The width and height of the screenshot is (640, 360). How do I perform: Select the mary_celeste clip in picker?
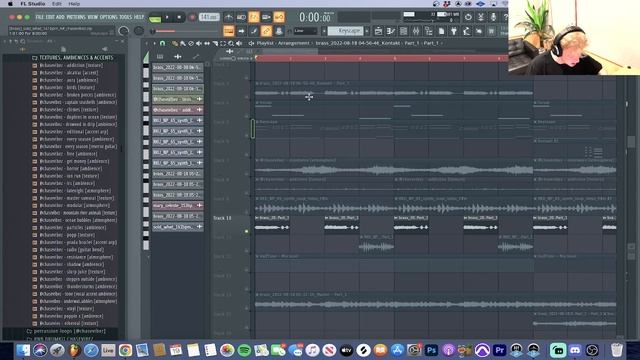[178, 205]
